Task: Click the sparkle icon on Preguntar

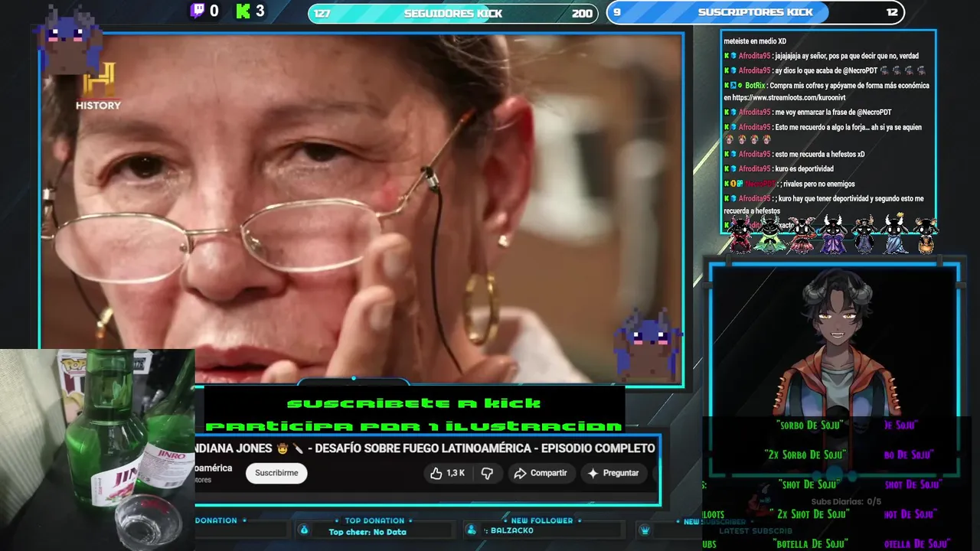Action: pyautogui.click(x=593, y=473)
